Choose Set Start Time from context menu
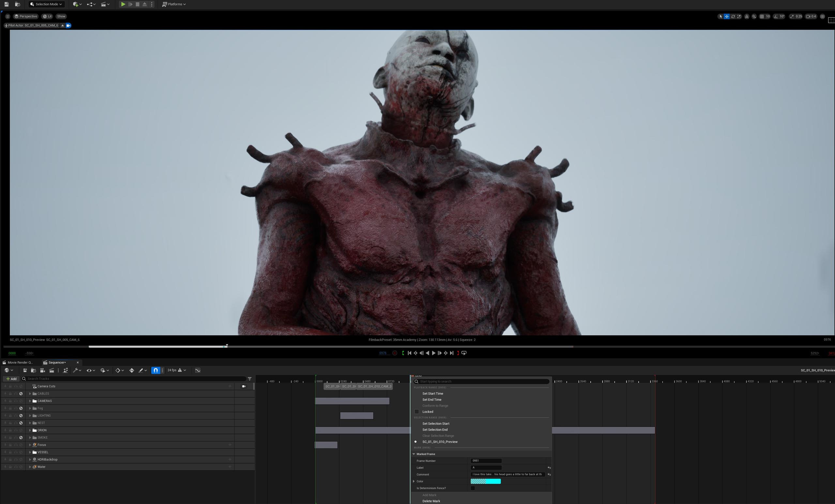 (x=433, y=393)
